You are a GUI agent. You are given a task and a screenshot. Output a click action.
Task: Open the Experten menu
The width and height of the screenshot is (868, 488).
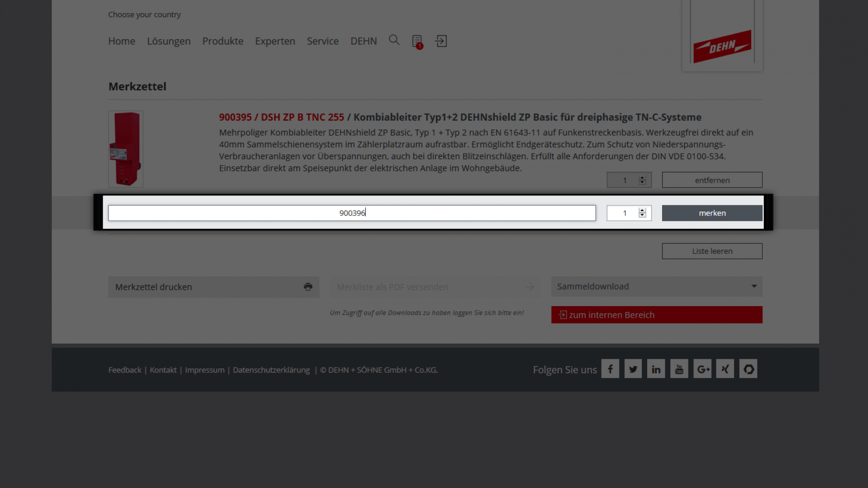[x=275, y=41]
